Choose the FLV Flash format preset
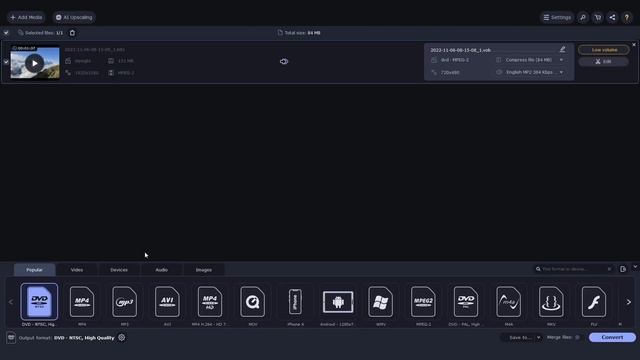Screen dimensions: 640x360 click(594, 302)
